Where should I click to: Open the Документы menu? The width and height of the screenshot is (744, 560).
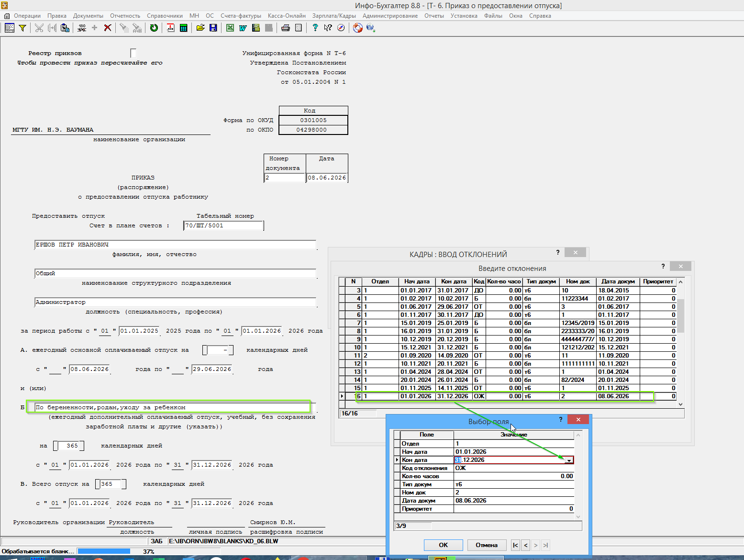(x=88, y=16)
